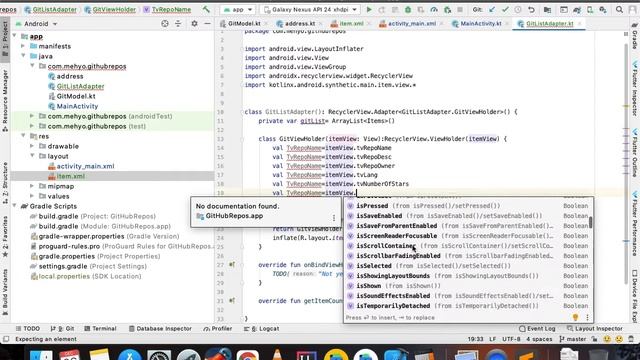Open the Logcat tool window
The width and height of the screenshot is (640, 360).
261,328
